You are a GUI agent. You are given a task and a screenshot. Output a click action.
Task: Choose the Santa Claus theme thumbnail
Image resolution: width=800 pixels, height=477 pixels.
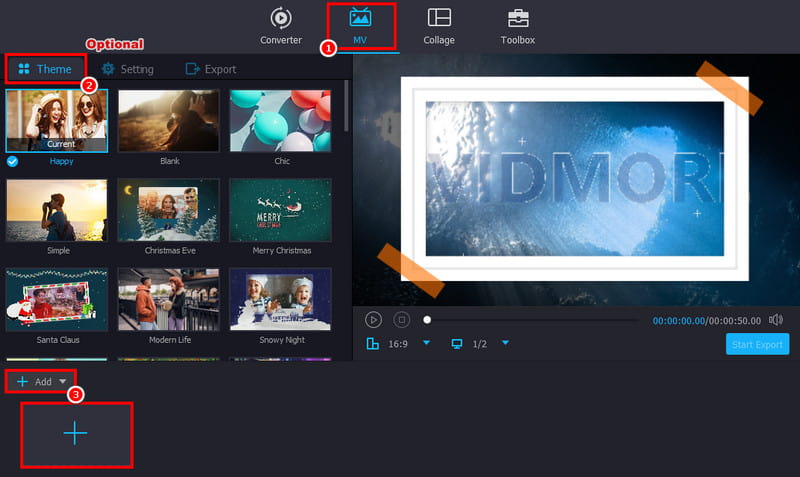pyautogui.click(x=57, y=299)
